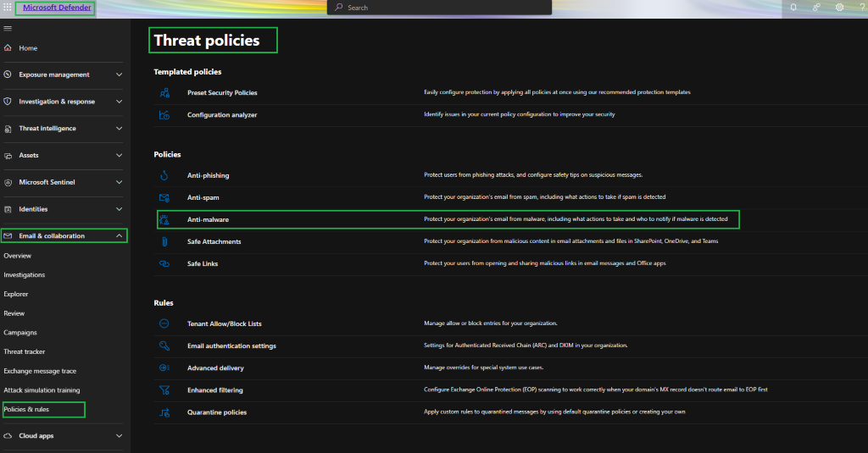The height and width of the screenshot is (453, 868).
Task: Focus the Search box in the header
Action: [440, 8]
